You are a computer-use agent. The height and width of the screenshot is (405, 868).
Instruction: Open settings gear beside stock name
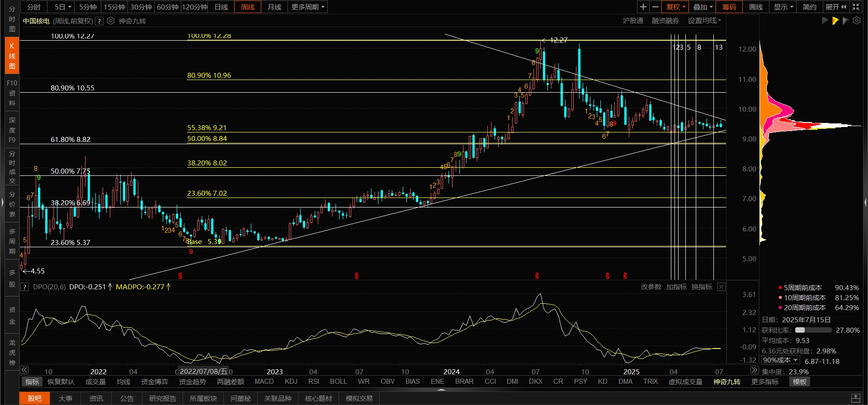[x=111, y=21]
